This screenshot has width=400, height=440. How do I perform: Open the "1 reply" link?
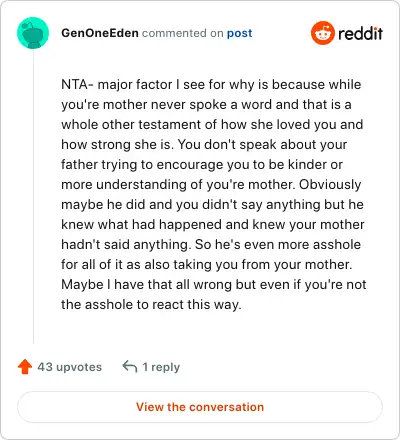coord(161,367)
